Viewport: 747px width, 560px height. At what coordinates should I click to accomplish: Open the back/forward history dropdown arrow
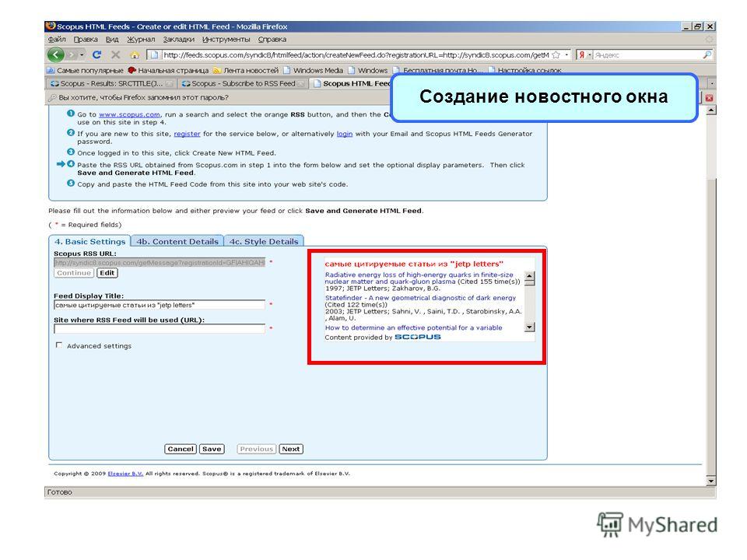(82, 55)
